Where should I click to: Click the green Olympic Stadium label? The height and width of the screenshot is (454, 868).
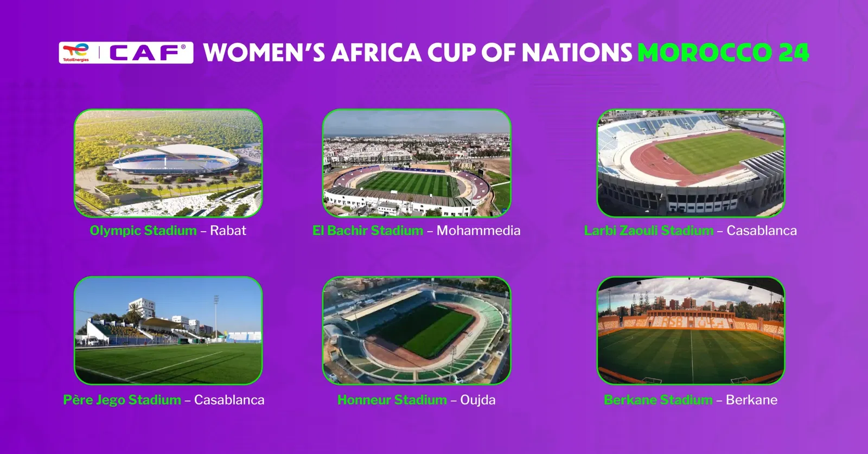click(143, 231)
